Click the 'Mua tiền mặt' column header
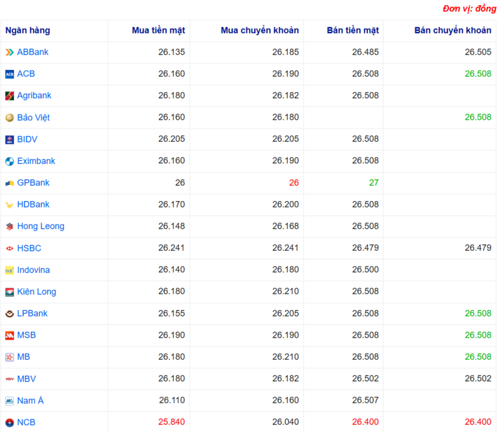The height and width of the screenshot is (433, 504). 159,30
